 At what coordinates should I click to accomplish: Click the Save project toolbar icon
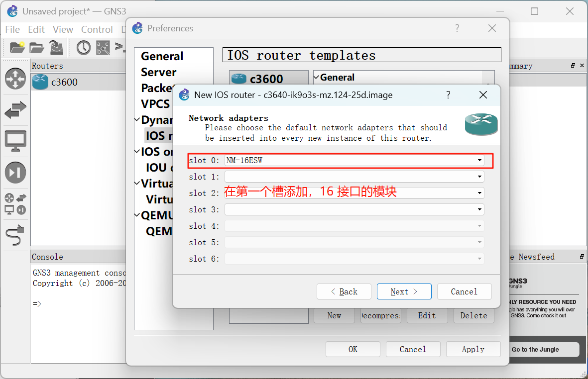[x=57, y=48]
